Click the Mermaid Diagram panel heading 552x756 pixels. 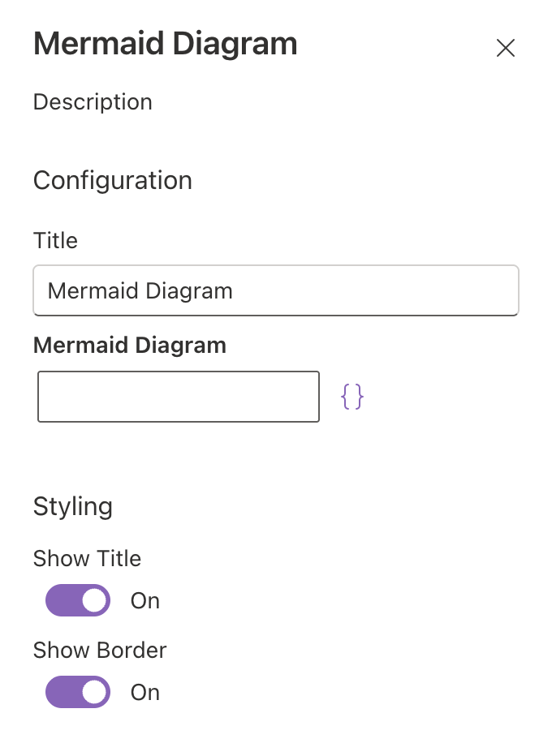point(165,44)
